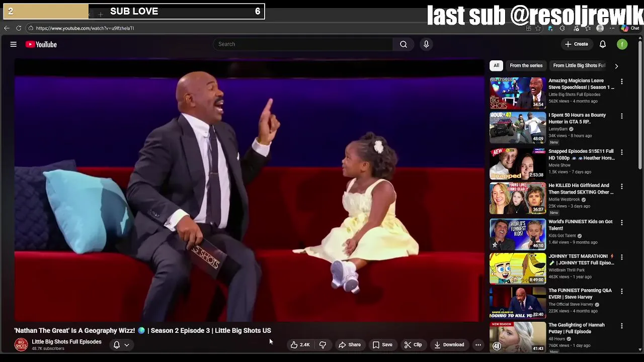Reload the page with the refresh icon

(19, 28)
